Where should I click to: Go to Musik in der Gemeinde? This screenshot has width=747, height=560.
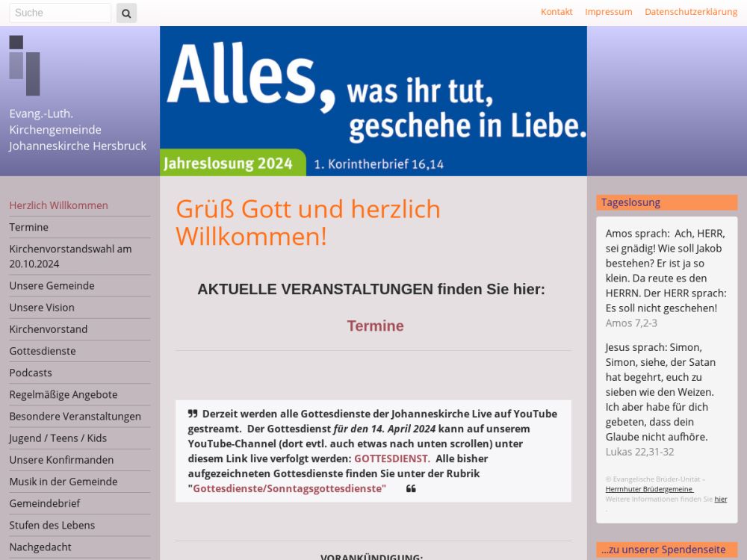point(63,482)
